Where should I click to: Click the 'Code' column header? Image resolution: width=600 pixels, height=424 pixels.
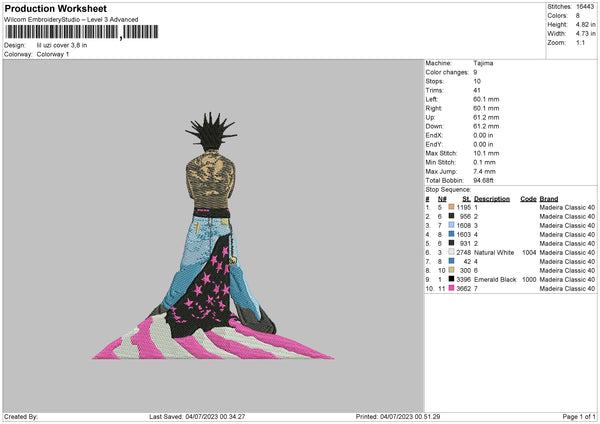528,199
